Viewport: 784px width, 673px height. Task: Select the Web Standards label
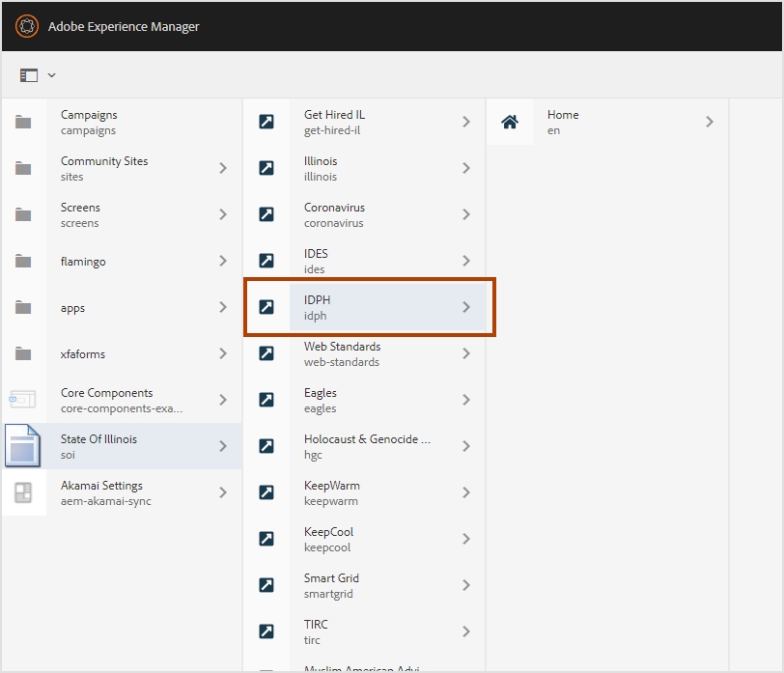pyautogui.click(x=342, y=347)
